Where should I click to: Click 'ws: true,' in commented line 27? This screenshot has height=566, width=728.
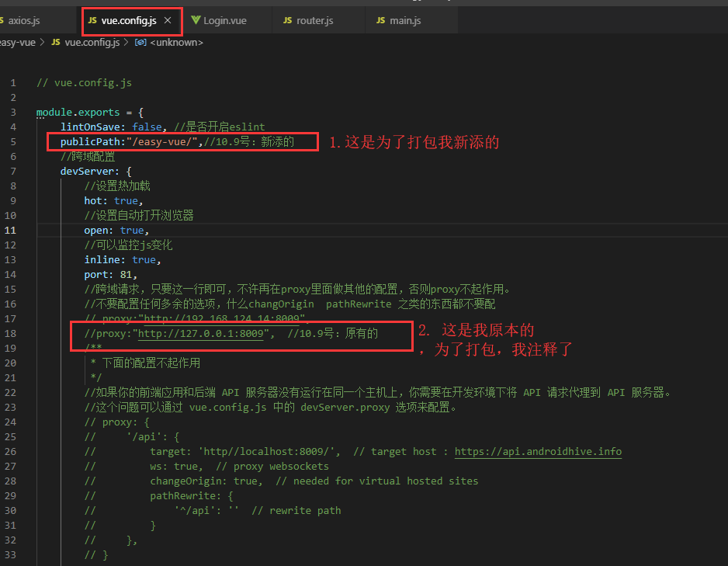pyautogui.click(x=176, y=466)
